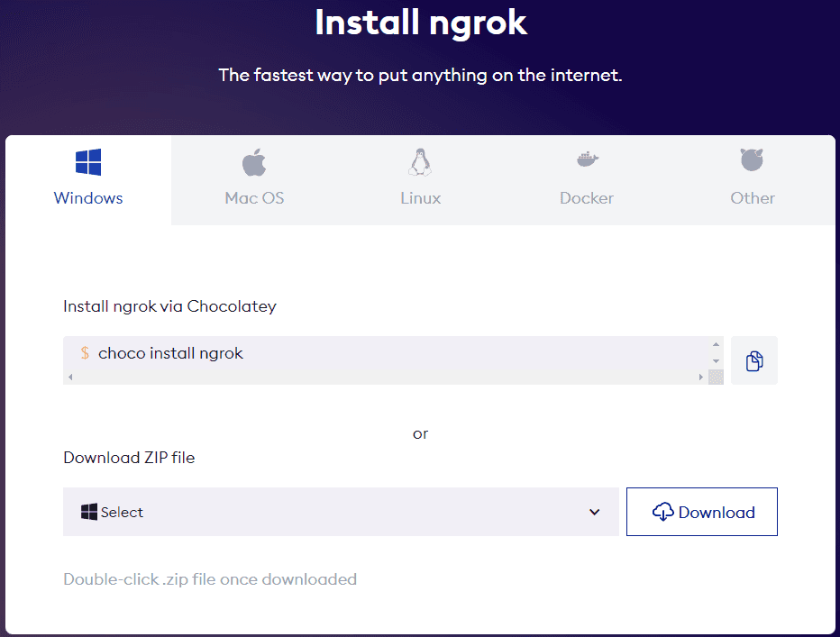Click the Download button
Image resolution: width=840 pixels, height=637 pixels.
(x=702, y=512)
